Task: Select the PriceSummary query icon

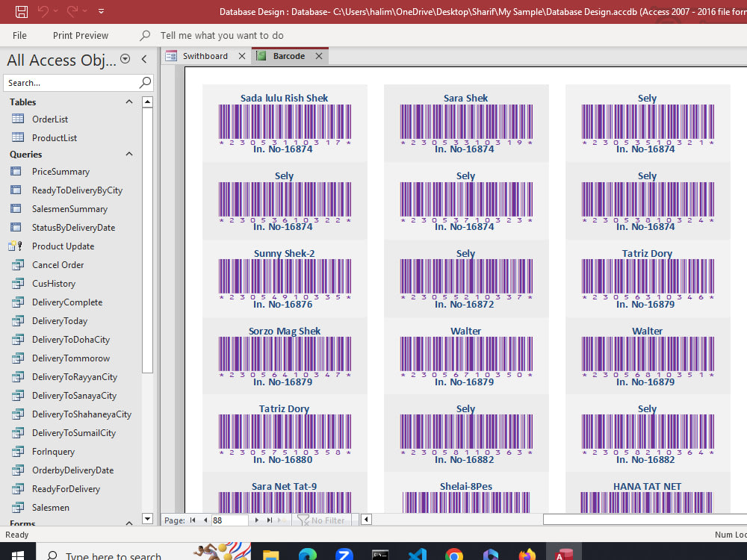Action: (x=16, y=172)
